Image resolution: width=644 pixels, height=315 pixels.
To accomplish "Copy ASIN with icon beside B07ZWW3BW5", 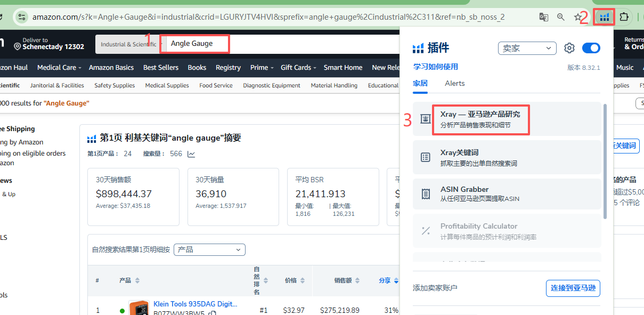I will point(213,313).
